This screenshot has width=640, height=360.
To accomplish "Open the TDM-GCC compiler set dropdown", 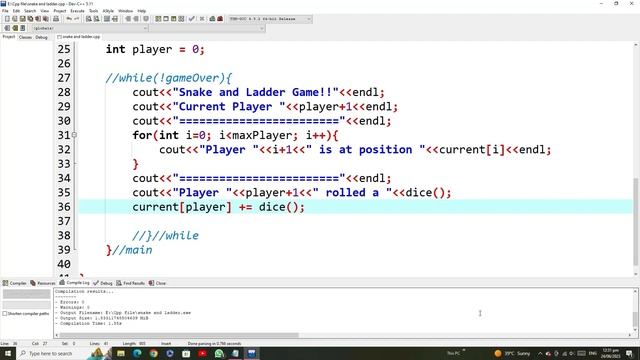I will [x=270, y=19].
